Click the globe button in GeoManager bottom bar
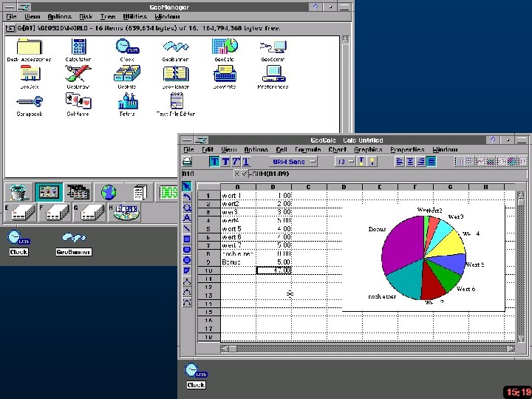The width and height of the screenshot is (532, 399). point(109,192)
